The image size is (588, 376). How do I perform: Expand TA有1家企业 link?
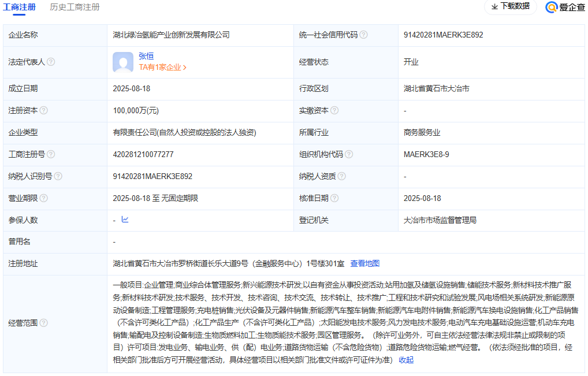(162, 67)
